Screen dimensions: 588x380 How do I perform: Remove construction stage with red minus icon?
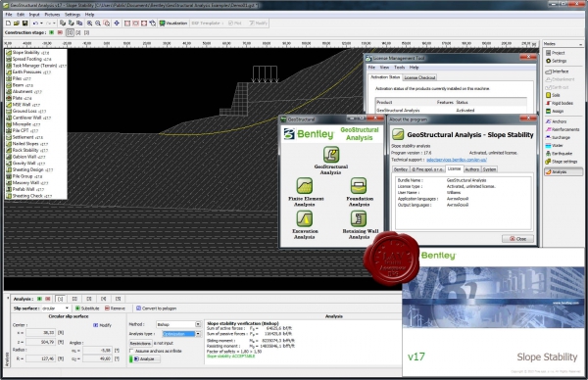[60, 32]
